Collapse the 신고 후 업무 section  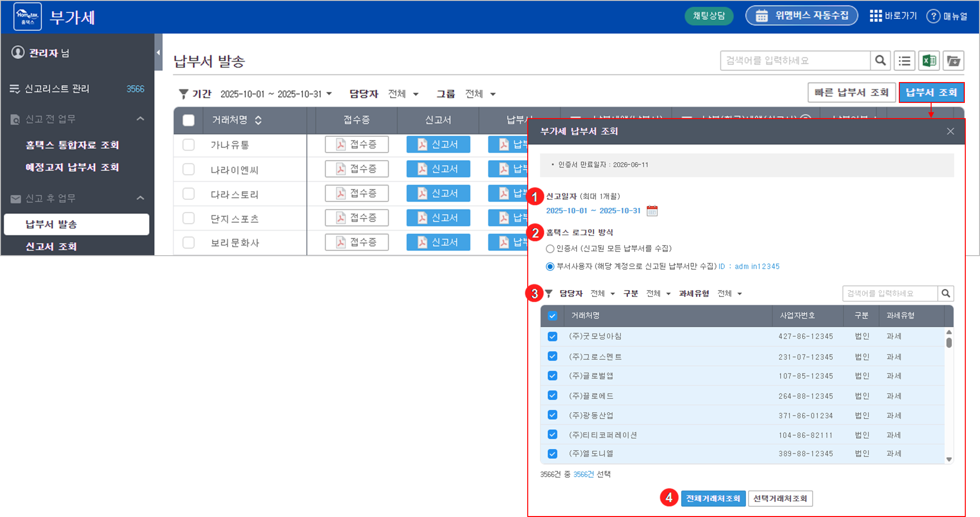[140, 198]
